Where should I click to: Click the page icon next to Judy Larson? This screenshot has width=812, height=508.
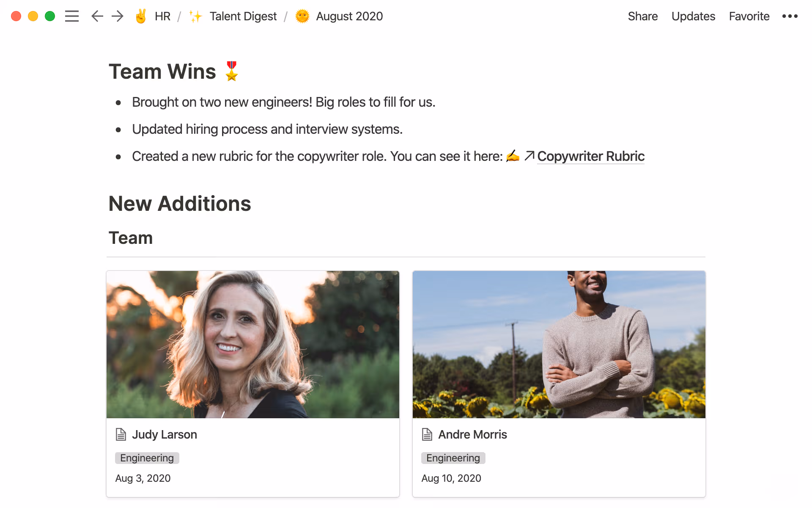pos(120,434)
